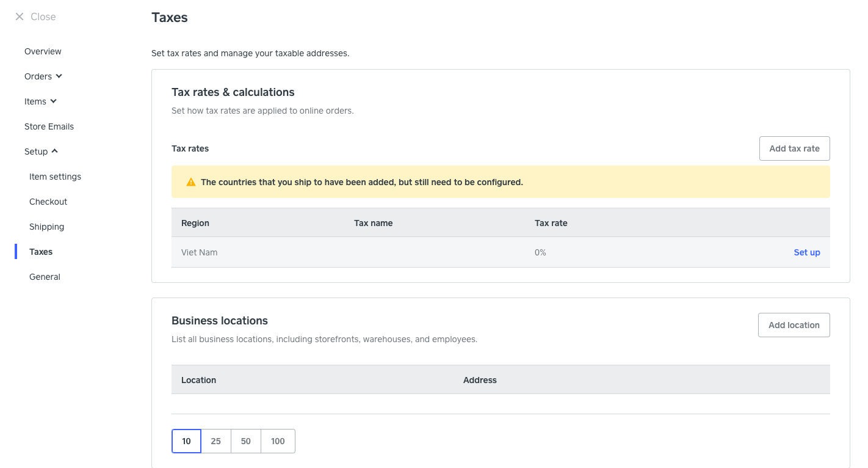Click the Viet Nam row in Tax rates

[366, 252]
